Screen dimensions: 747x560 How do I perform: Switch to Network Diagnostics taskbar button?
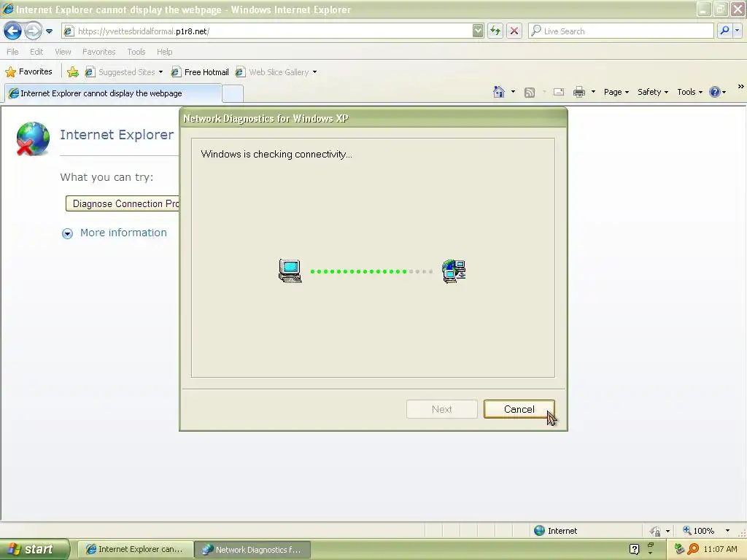[252, 550]
